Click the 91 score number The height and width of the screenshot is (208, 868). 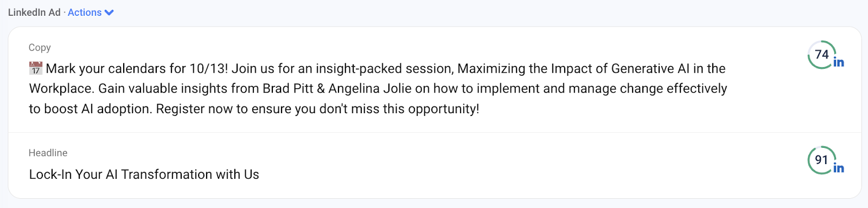pyautogui.click(x=822, y=160)
